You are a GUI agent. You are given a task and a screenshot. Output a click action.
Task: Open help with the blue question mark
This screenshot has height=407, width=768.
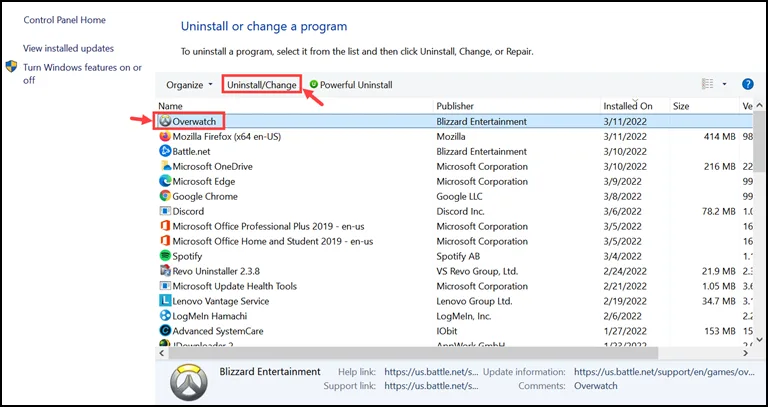coord(747,84)
